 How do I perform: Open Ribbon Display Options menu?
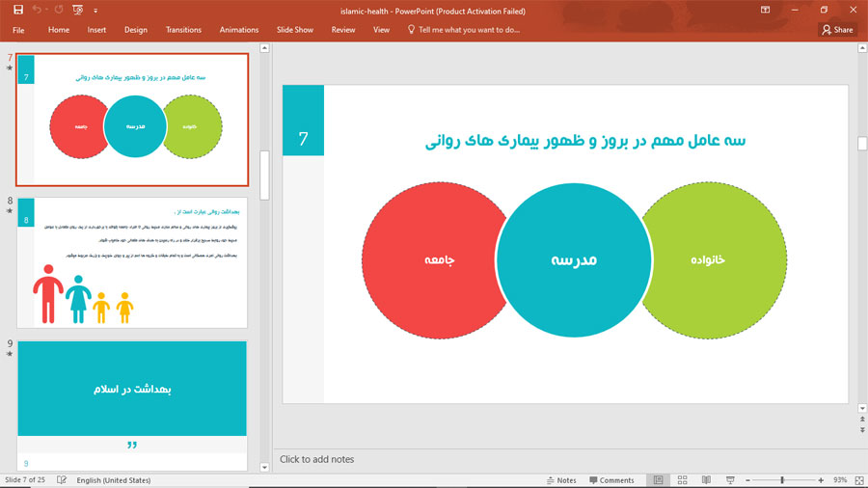click(x=765, y=10)
